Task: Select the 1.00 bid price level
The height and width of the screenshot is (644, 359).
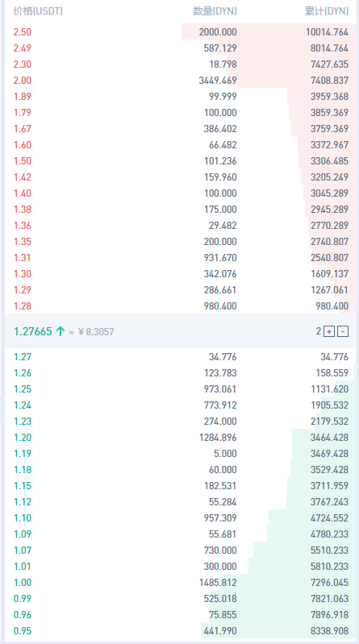Action: [x=23, y=583]
